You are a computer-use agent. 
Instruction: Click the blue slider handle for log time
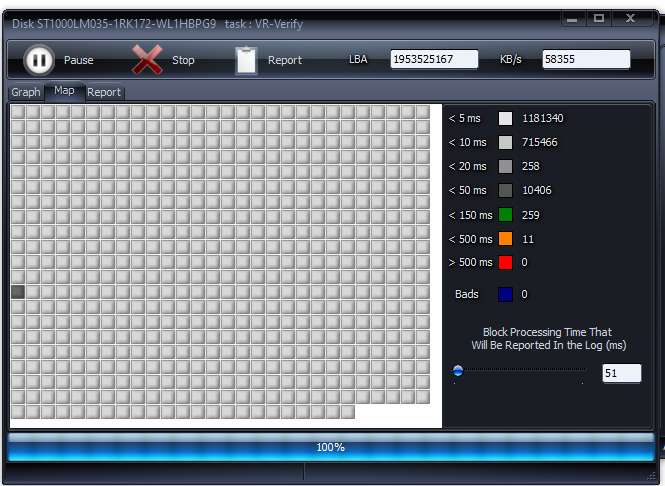tap(458, 371)
